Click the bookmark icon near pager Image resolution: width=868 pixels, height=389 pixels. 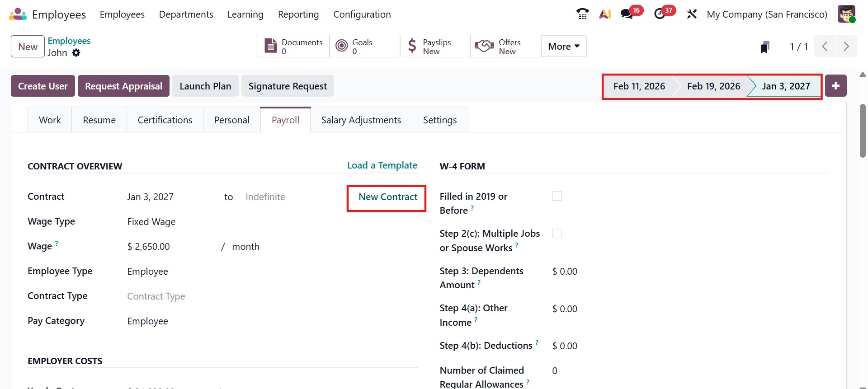pyautogui.click(x=765, y=47)
